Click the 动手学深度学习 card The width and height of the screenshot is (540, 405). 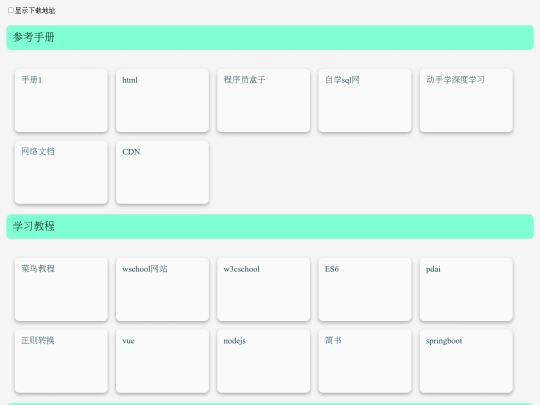pos(466,100)
